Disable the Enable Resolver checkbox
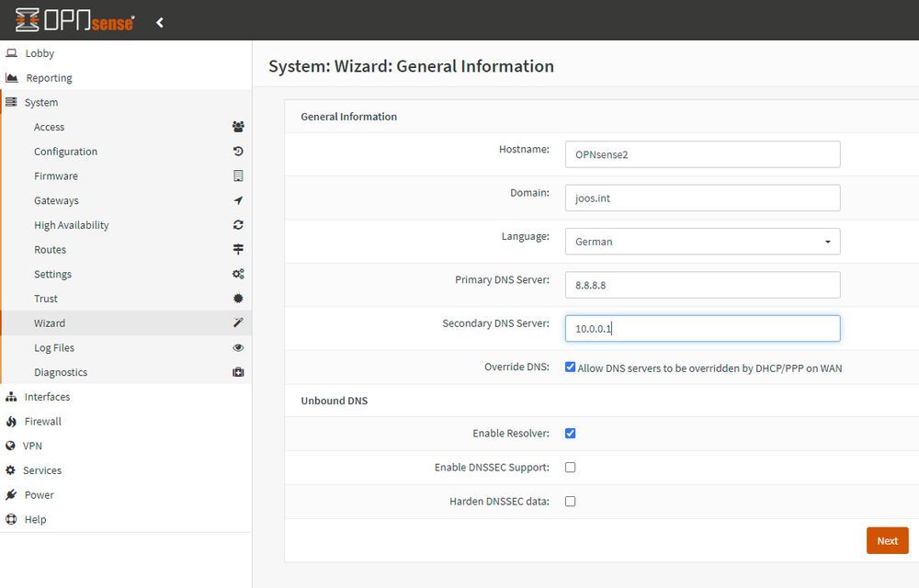 point(570,434)
